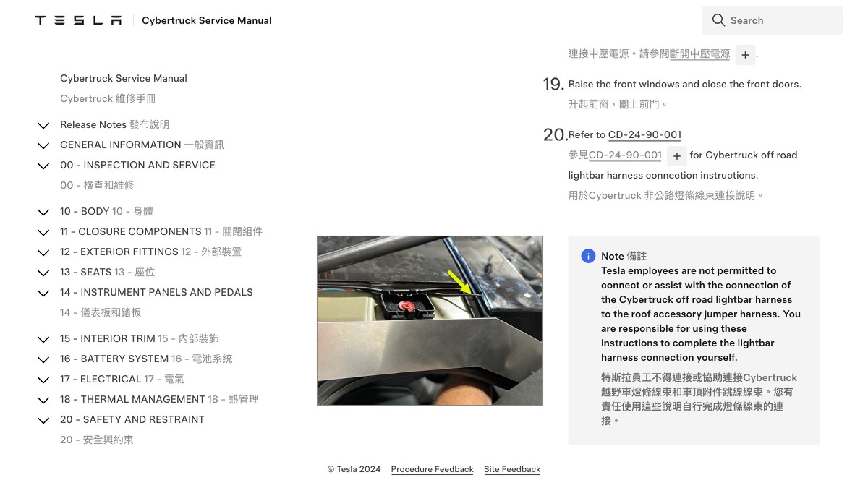Open the harness photo with yellow arrow
Viewport: 868px width, 488px height.
click(430, 320)
